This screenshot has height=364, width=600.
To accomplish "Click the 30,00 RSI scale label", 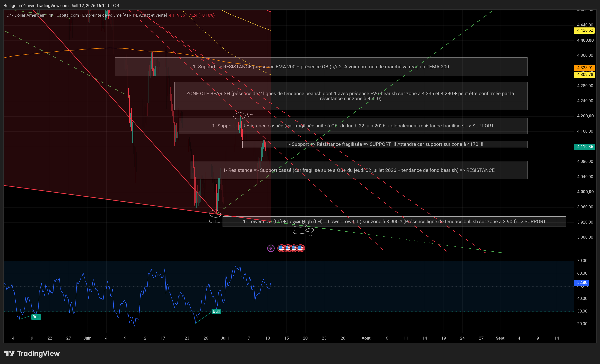I will [x=582, y=311].
